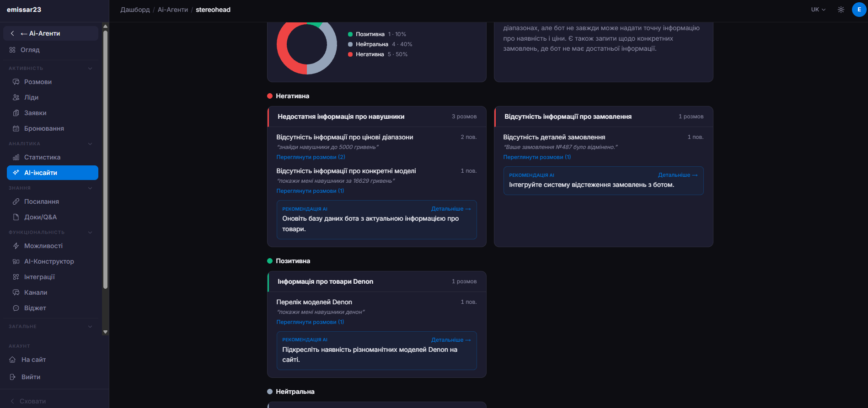Click the Віджет chat bubble icon
Screen dimensions: 868x408
coord(16,308)
